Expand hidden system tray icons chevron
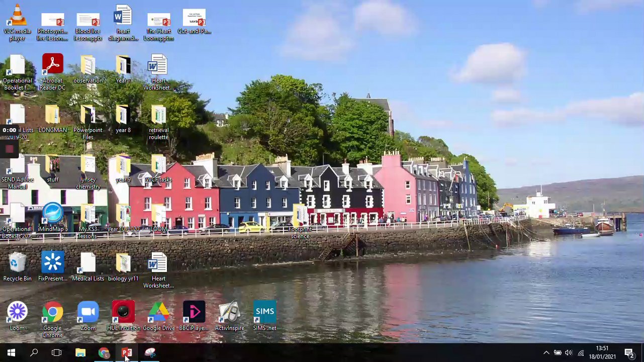The width and height of the screenshot is (644, 362). tap(546, 353)
